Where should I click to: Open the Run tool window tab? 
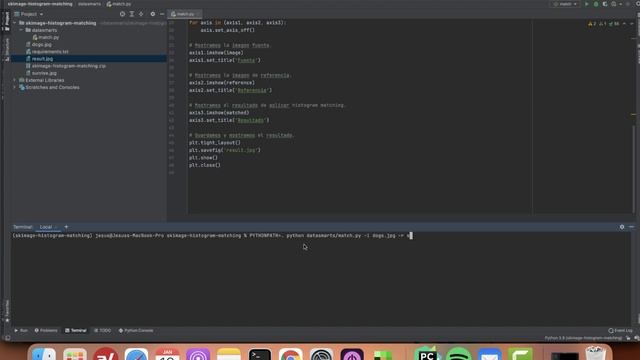tap(21, 331)
